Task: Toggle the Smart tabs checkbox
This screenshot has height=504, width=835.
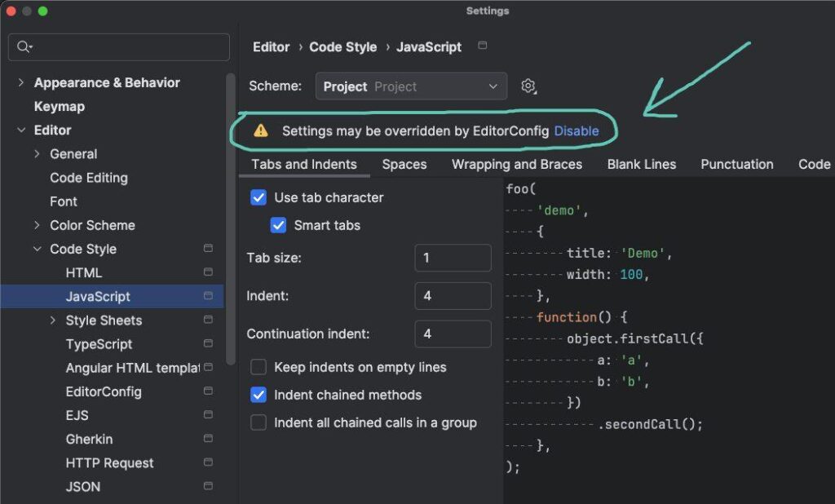Action: [279, 225]
